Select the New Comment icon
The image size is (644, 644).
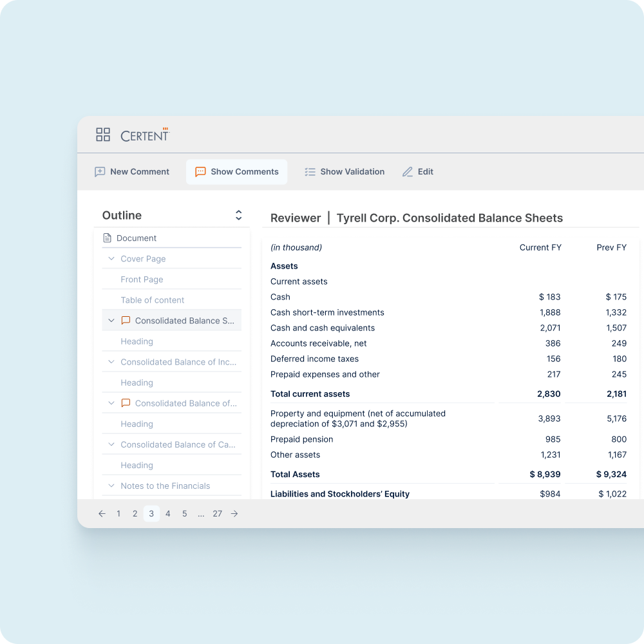pyautogui.click(x=99, y=172)
